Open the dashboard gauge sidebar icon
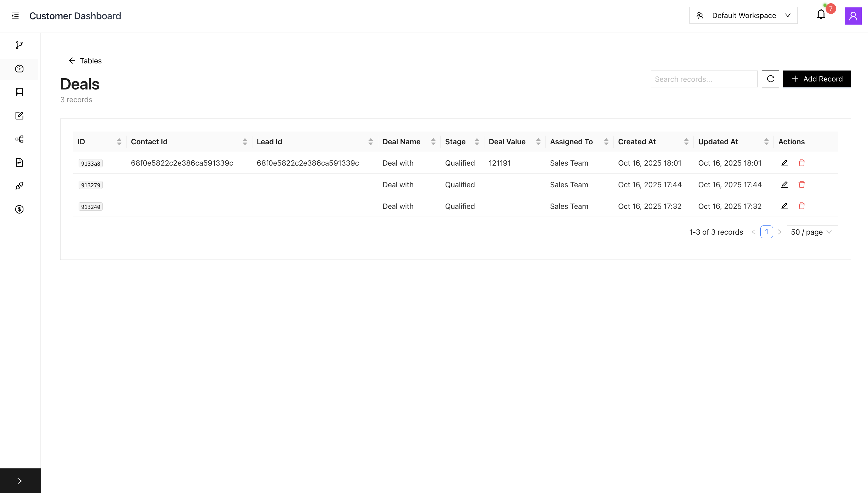 pos(19,69)
